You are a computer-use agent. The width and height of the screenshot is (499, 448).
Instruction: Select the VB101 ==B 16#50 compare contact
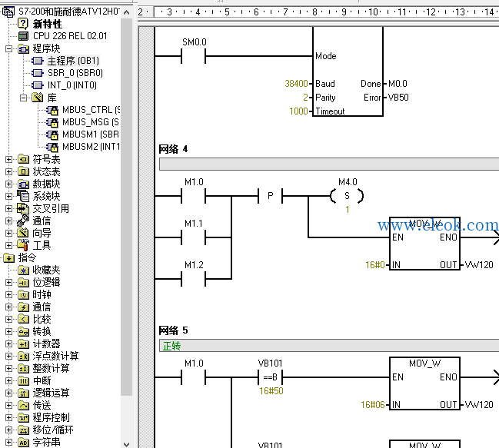(270, 377)
